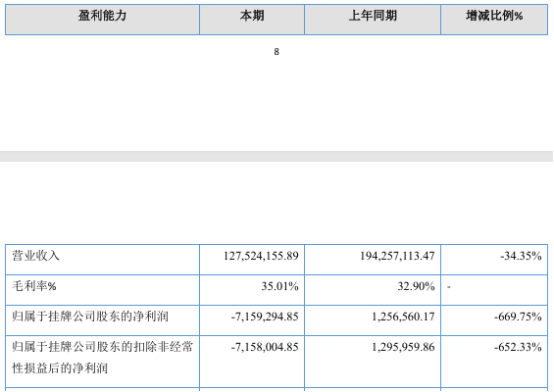554x392 pixels.
Task: Select value 194,257,113.47
Action: pos(397,256)
